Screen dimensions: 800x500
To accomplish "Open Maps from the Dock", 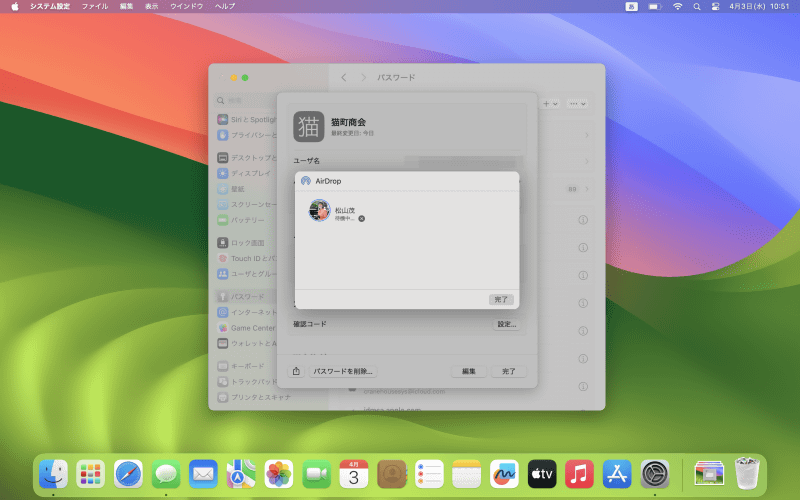I will (x=241, y=474).
